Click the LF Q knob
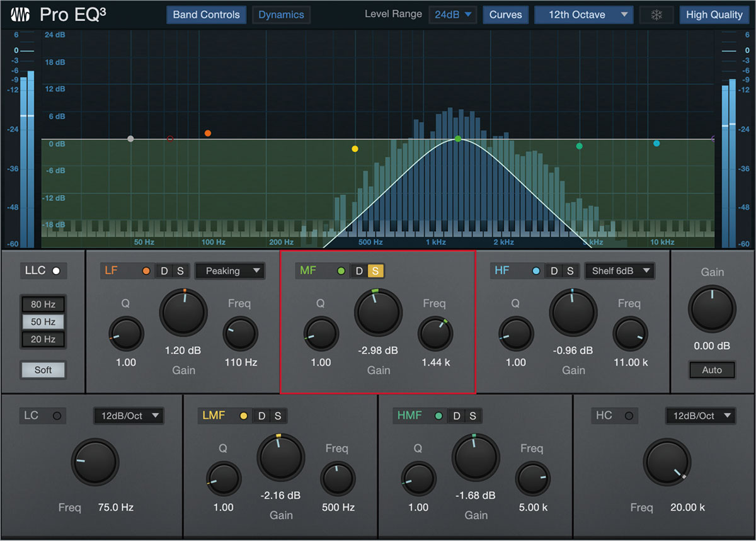Image resolution: width=756 pixels, height=541 pixels. [x=126, y=334]
